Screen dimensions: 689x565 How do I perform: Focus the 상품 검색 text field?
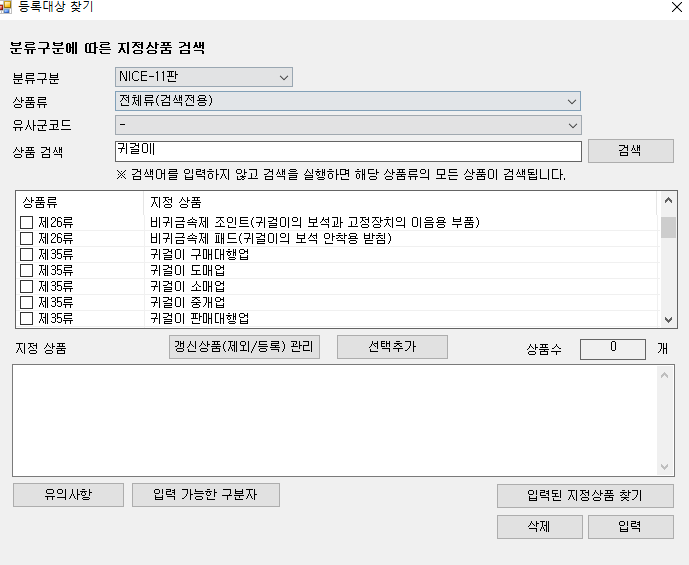348,151
